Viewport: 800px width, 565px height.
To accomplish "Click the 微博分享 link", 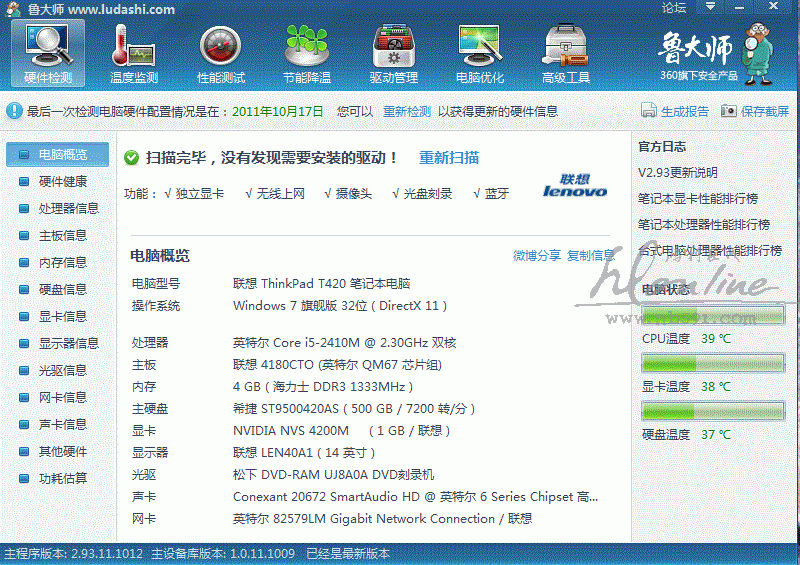I will (x=537, y=255).
